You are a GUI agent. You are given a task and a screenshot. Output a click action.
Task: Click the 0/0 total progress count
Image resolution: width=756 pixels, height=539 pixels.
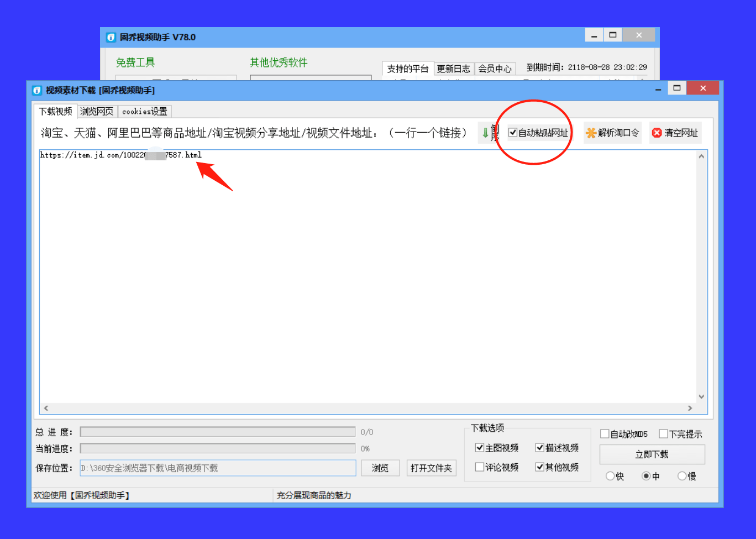click(367, 432)
